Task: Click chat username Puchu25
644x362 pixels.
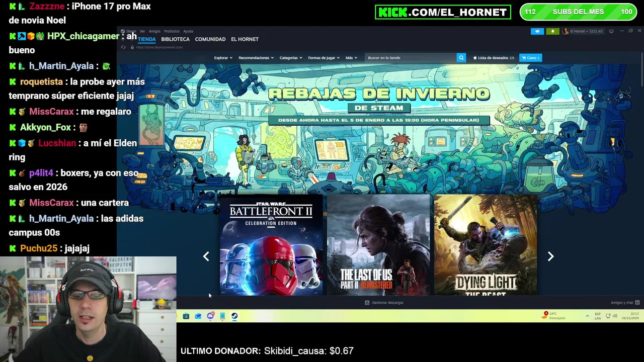Action: pos(39,248)
